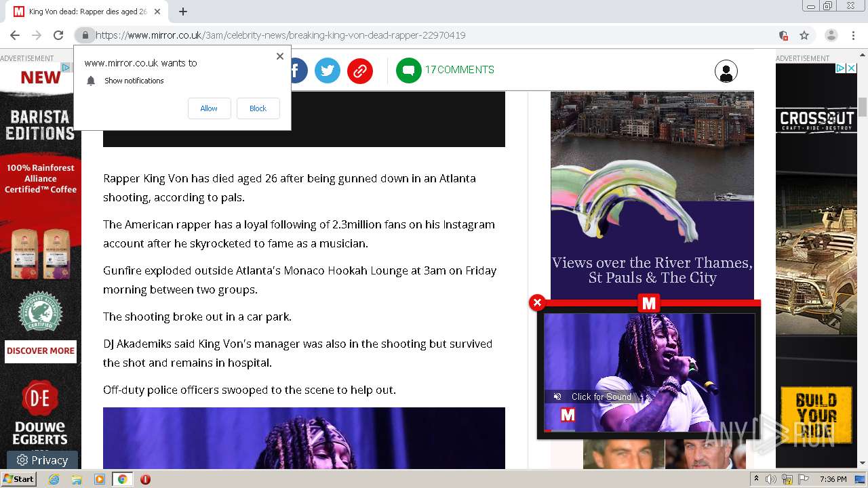Image resolution: width=868 pixels, height=488 pixels.
Task: Go forward in Chrome history
Action: [37, 35]
